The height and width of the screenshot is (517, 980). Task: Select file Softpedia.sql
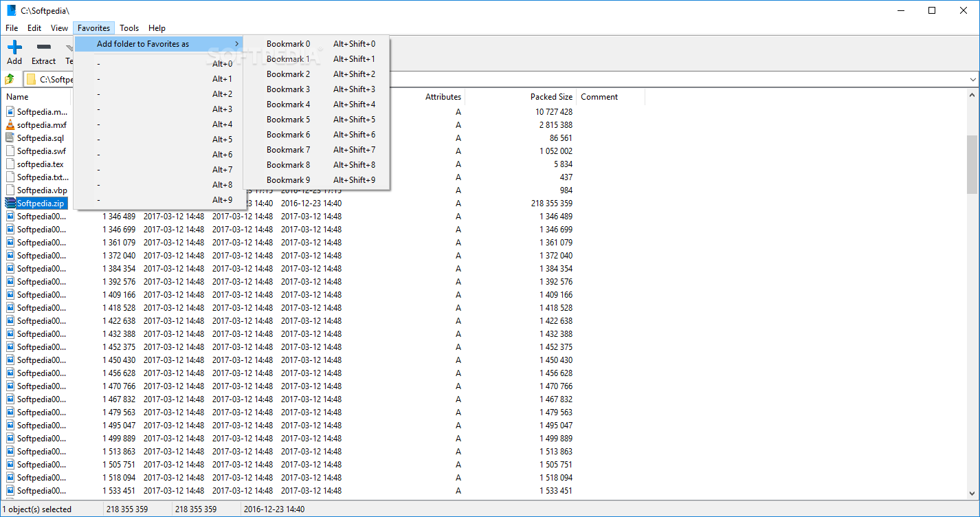(x=41, y=138)
